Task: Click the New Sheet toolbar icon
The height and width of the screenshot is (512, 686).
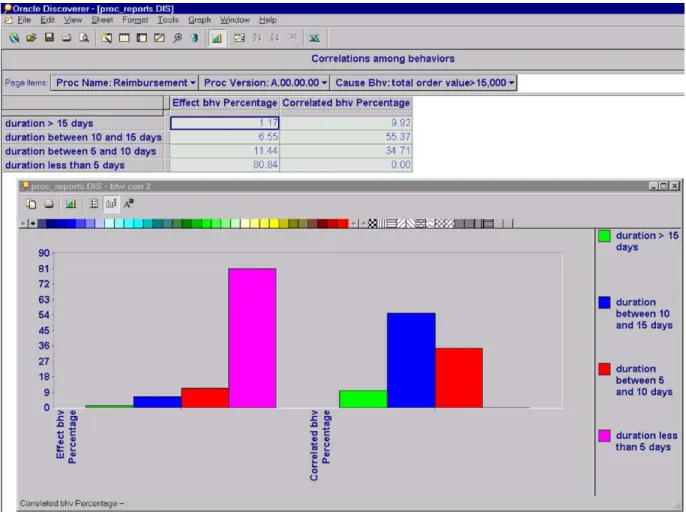Action: coord(106,38)
